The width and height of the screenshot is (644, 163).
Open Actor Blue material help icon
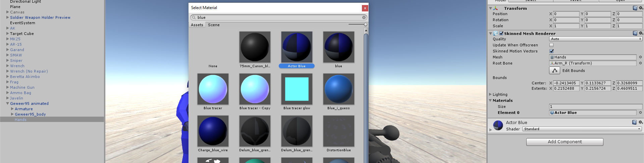pyautogui.click(x=634, y=122)
